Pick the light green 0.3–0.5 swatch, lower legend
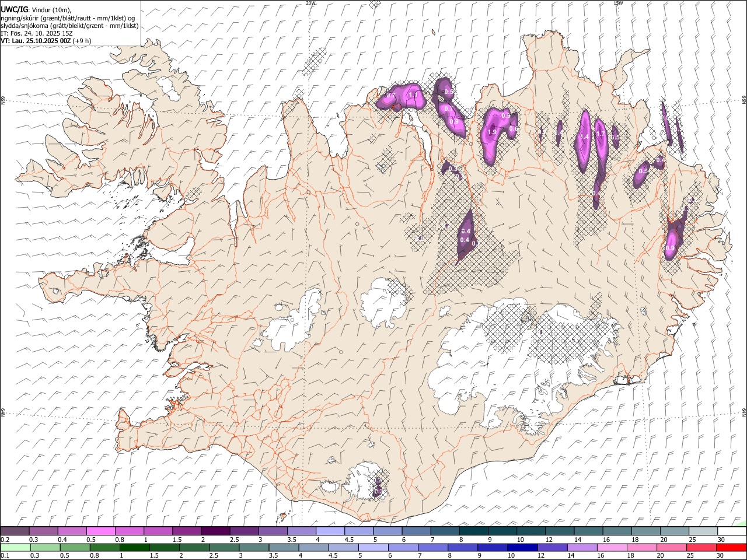The width and height of the screenshot is (747, 560). tap(46, 548)
